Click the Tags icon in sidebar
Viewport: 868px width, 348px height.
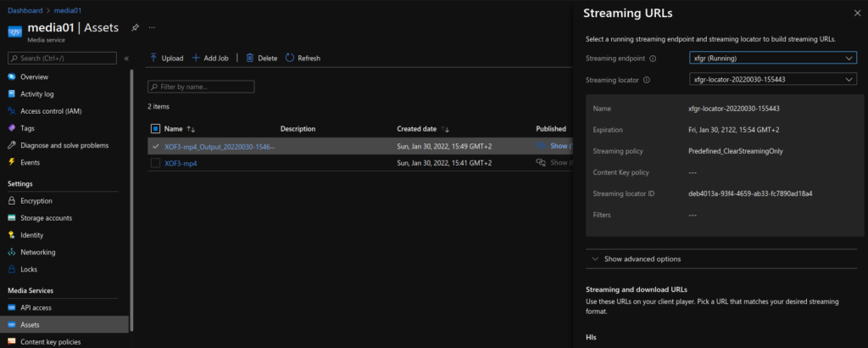12,128
